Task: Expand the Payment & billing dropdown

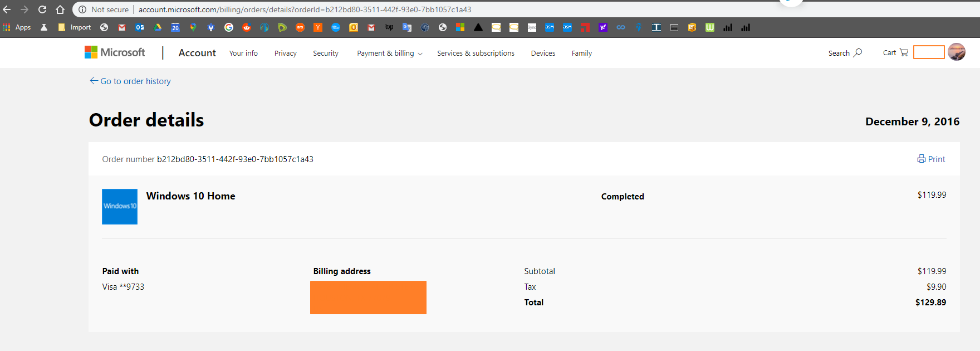Action: coord(390,53)
